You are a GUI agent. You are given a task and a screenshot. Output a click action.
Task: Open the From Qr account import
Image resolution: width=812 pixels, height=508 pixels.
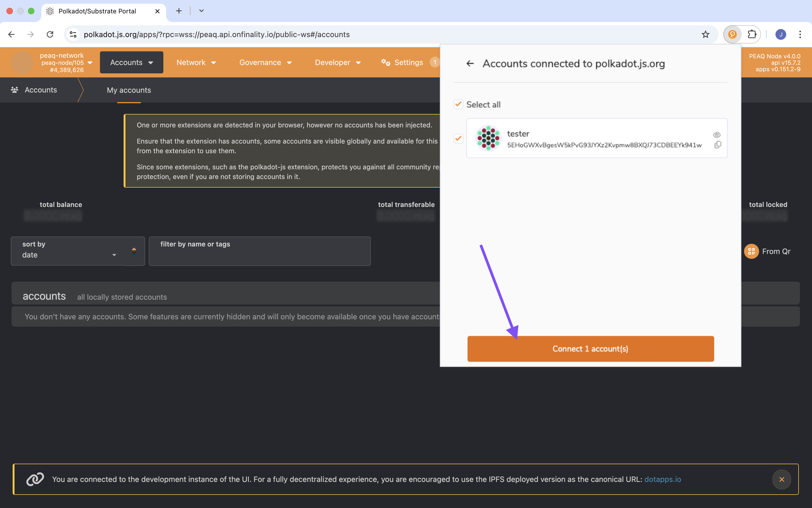752,251
